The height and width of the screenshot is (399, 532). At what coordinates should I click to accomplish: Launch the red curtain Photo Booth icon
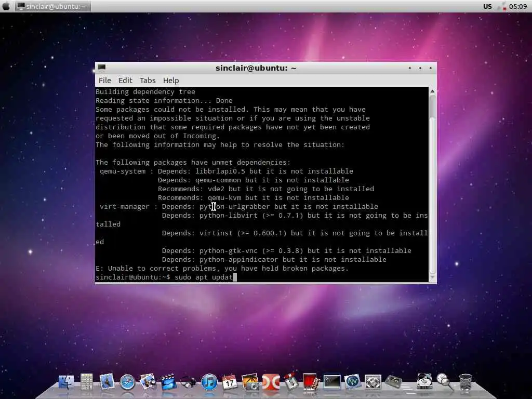coord(311,382)
